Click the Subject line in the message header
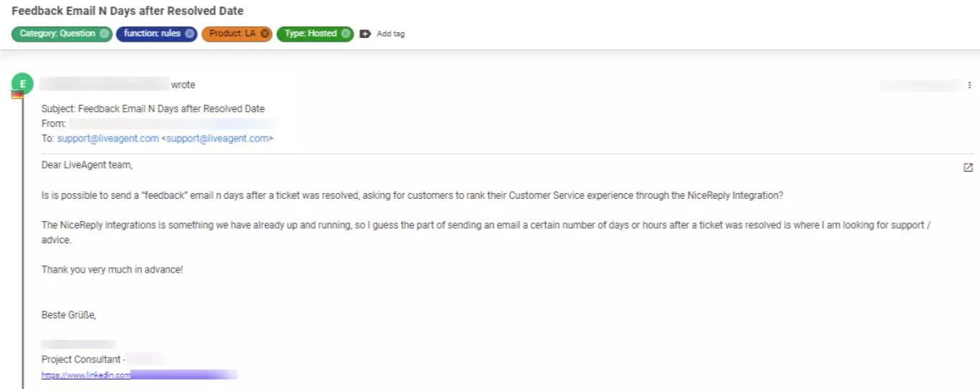Screen dimensions: 980x389 point(153,109)
